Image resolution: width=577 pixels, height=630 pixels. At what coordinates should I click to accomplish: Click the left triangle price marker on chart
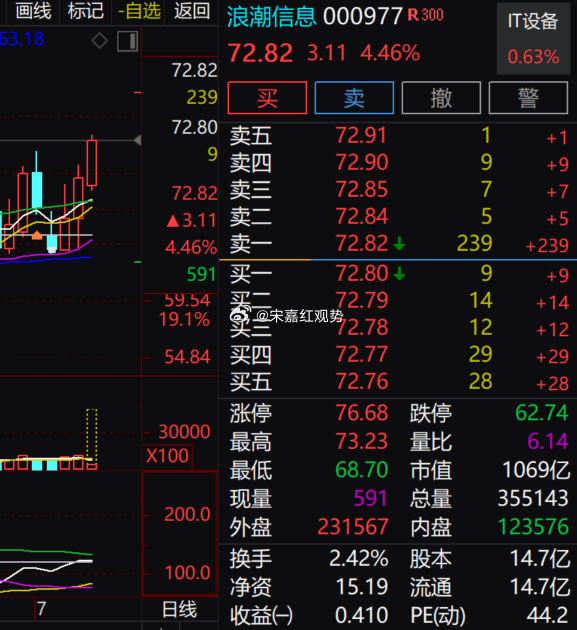[x=137, y=140]
